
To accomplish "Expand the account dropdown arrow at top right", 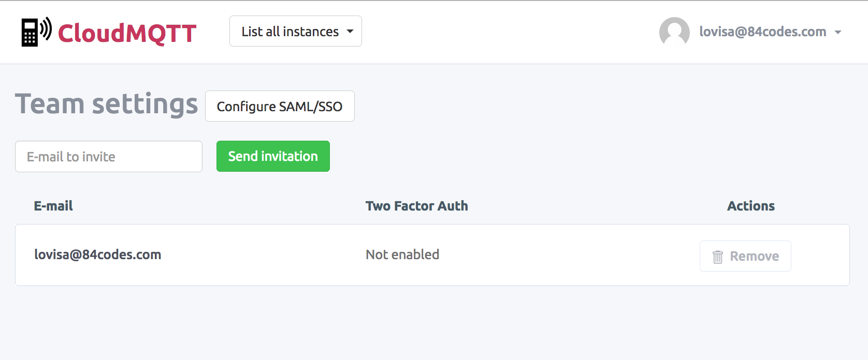I will click(837, 32).
